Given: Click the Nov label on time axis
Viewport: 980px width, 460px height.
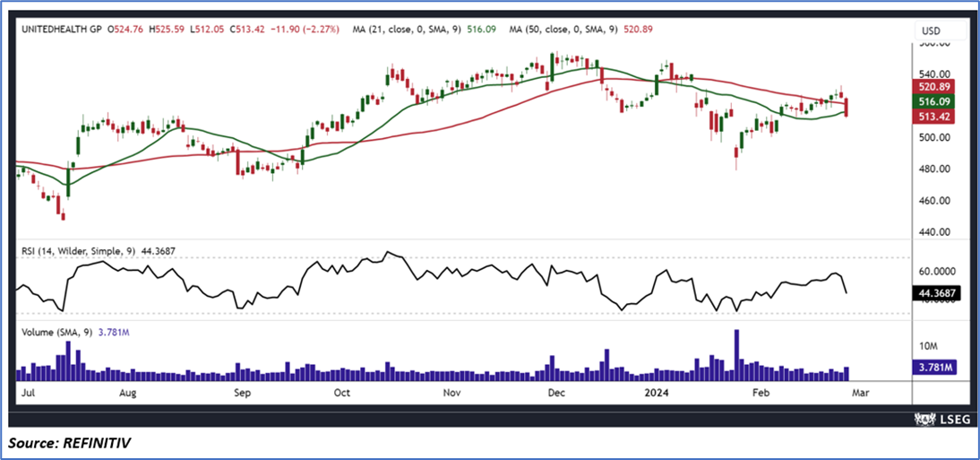Looking at the screenshot, I should [451, 393].
